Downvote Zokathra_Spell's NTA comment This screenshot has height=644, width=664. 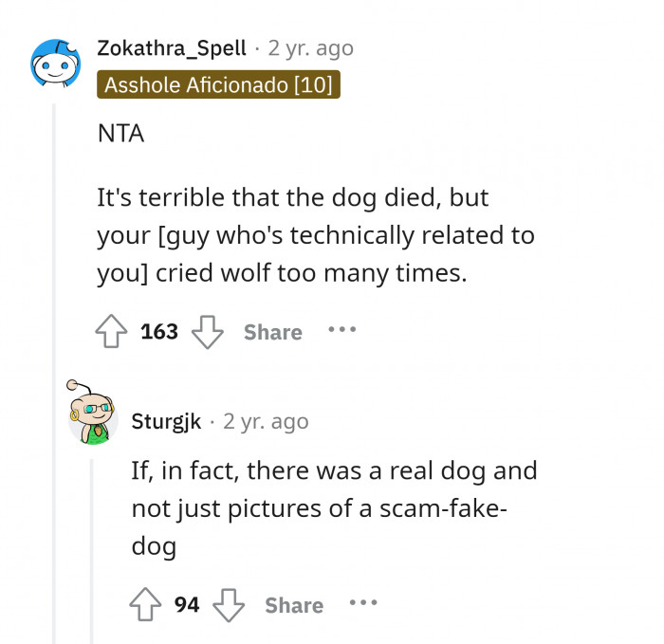coord(207,332)
